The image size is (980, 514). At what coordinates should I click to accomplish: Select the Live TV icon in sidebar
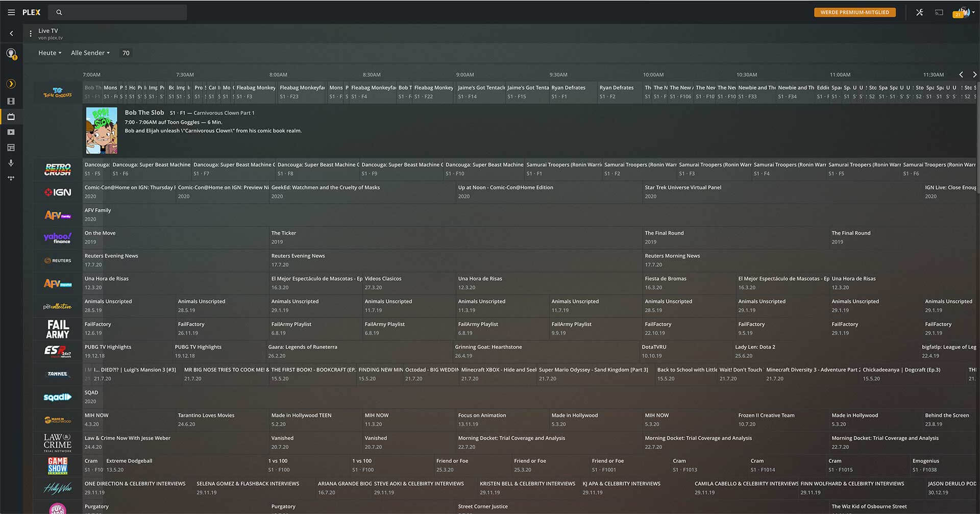tap(11, 117)
